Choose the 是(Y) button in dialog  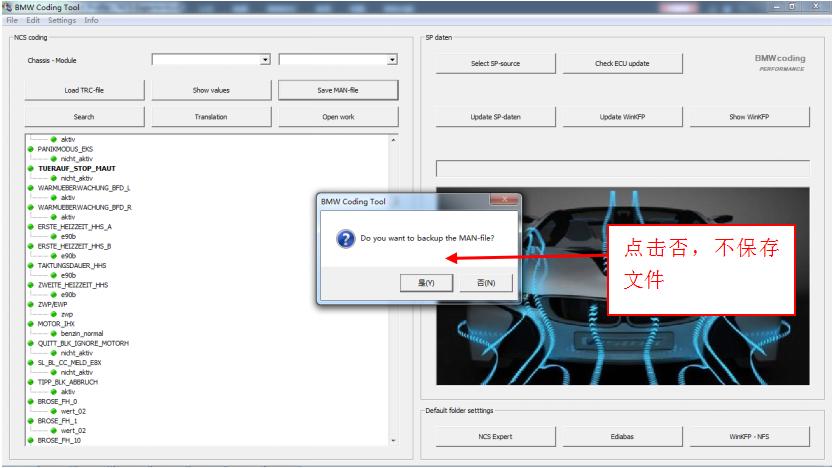pos(426,283)
